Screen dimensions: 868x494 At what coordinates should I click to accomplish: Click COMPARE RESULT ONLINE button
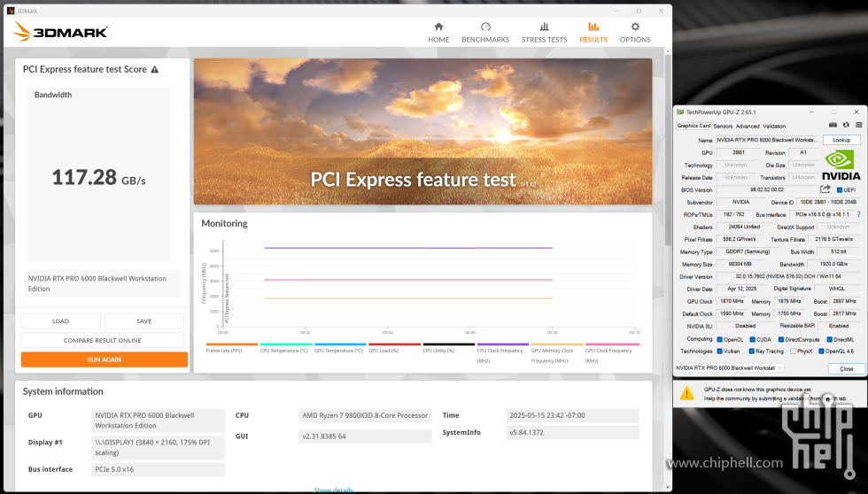103,340
